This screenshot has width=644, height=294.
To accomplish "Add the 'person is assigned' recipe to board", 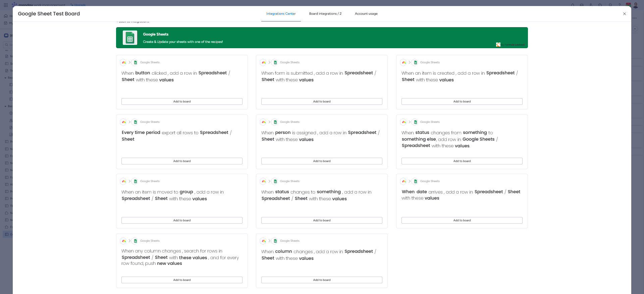I will [322, 161].
